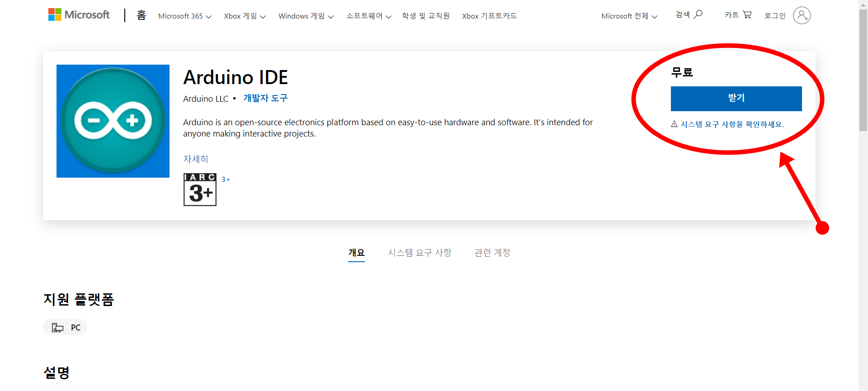Click the 검색 label
Viewport: 868px width, 391px height.
click(x=683, y=14)
